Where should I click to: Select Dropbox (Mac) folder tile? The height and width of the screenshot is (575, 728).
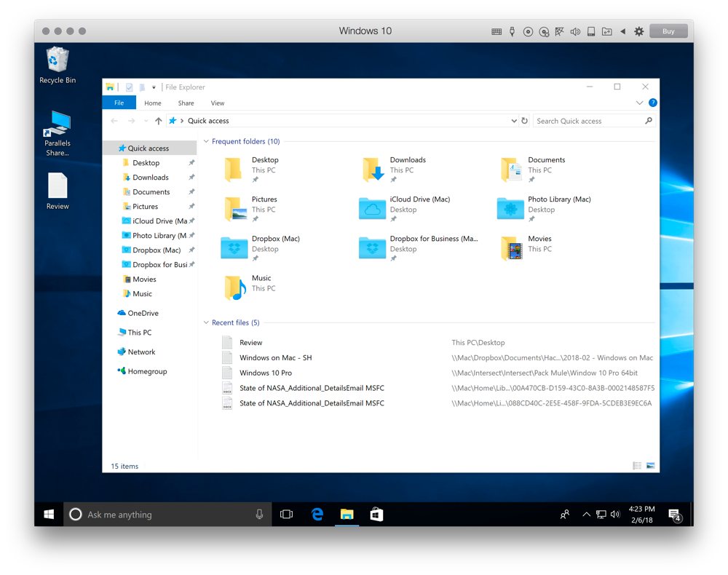pos(261,248)
